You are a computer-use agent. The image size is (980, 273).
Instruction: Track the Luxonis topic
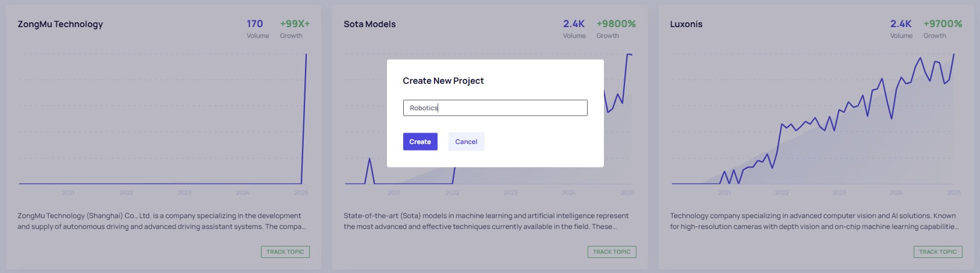[938, 252]
